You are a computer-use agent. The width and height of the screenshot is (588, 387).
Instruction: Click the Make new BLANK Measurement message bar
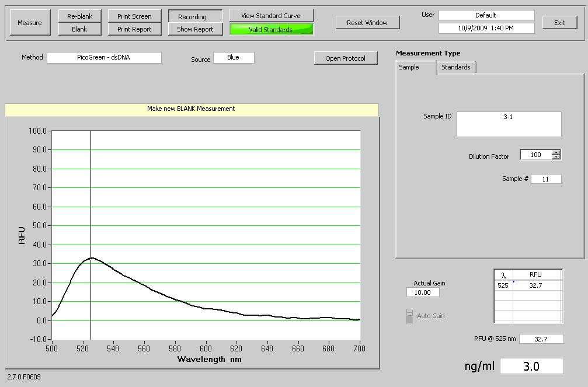(x=192, y=109)
